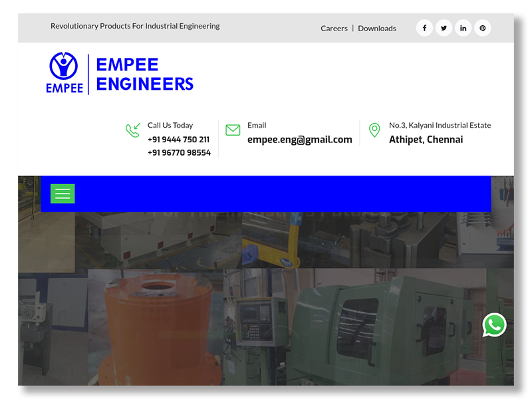Open the Pinterest social icon
Viewport: 532px width, 399px height.
coord(482,28)
